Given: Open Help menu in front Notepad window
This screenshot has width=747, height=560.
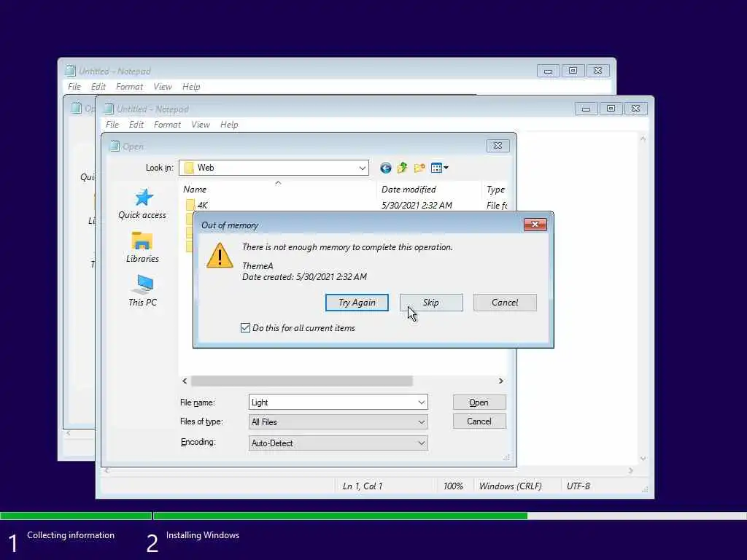Looking at the screenshot, I should [229, 124].
